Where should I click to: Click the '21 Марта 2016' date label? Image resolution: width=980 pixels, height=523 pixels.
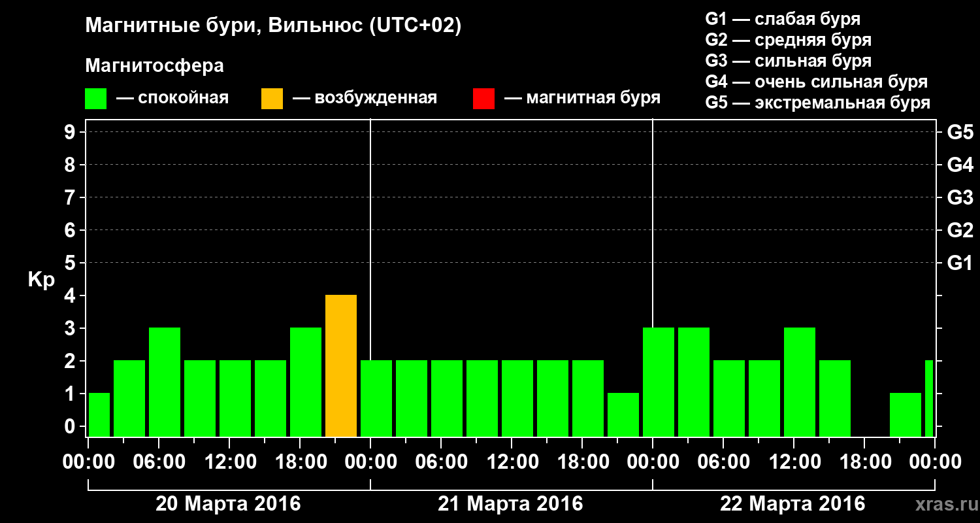(510, 504)
